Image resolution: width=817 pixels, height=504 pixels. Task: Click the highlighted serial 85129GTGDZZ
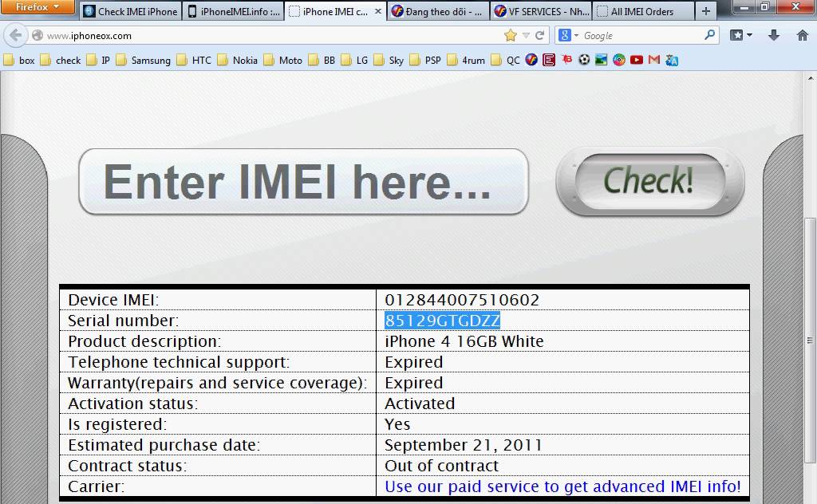pos(442,321)
